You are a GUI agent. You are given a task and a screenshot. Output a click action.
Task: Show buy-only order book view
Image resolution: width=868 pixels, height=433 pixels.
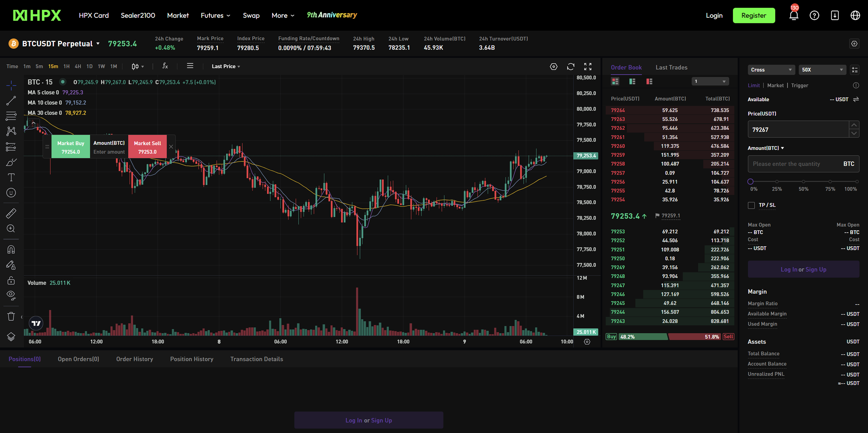(x=632, y=81)
